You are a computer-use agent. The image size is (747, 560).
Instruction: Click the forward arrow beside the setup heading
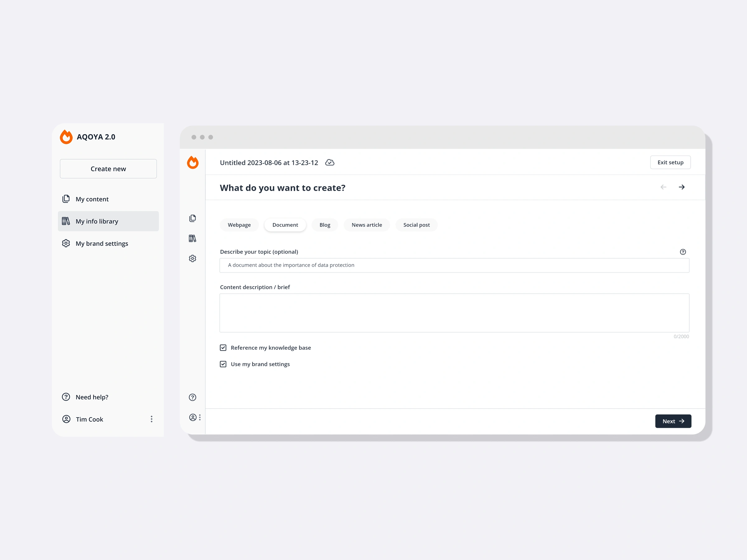coord(682,187)
